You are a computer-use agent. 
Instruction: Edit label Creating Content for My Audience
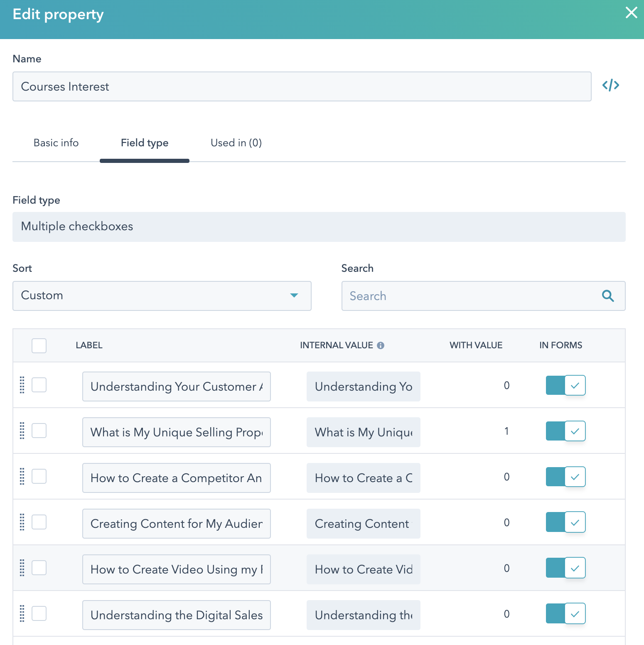(177, 524)
